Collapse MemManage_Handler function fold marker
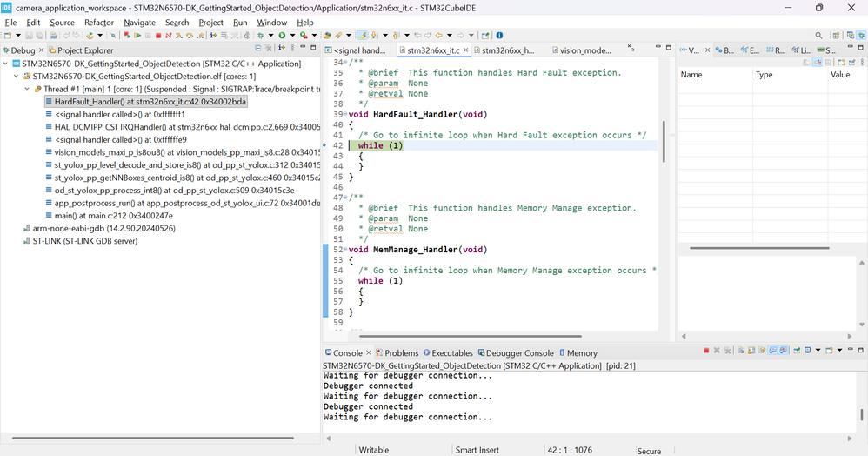This screenshot has height=456, width=868. [345, 250]
